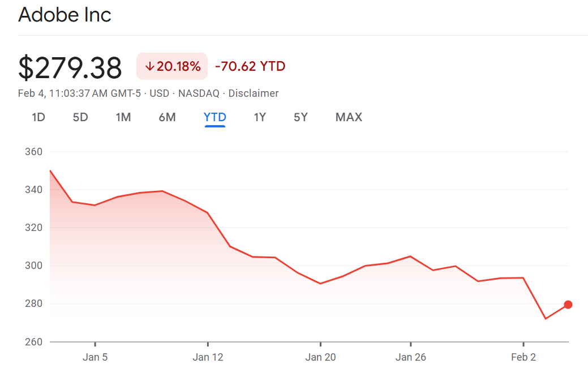Select the active YTD tab
Screen dimensions: 588x372
click(x=215, y=117)
